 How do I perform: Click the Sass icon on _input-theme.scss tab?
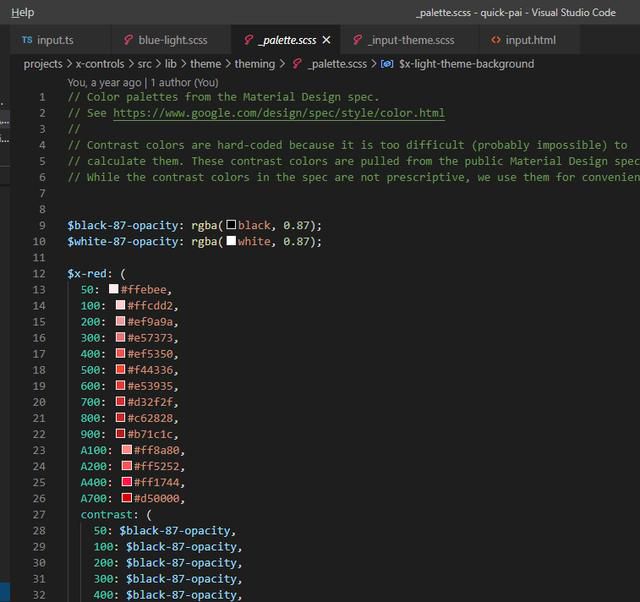point(357,40)
